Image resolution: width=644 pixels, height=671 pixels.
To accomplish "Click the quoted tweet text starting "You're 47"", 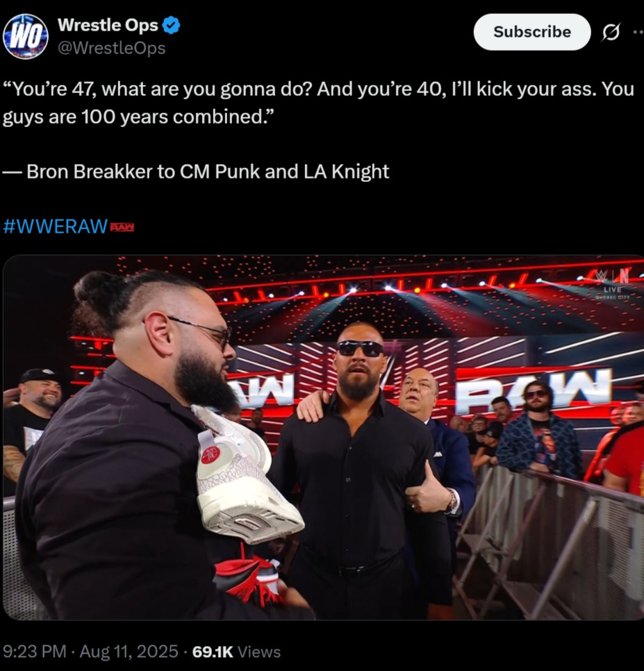I will (x=318, y=102).
